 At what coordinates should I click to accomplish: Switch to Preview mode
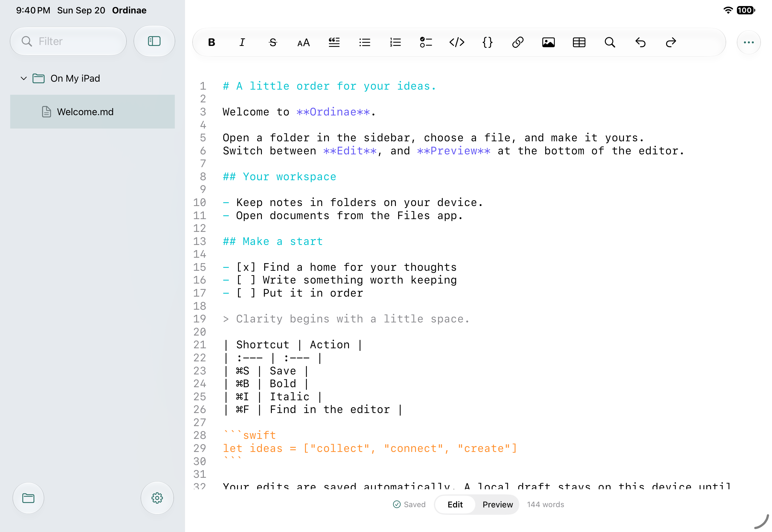click(x=497, y=504)
